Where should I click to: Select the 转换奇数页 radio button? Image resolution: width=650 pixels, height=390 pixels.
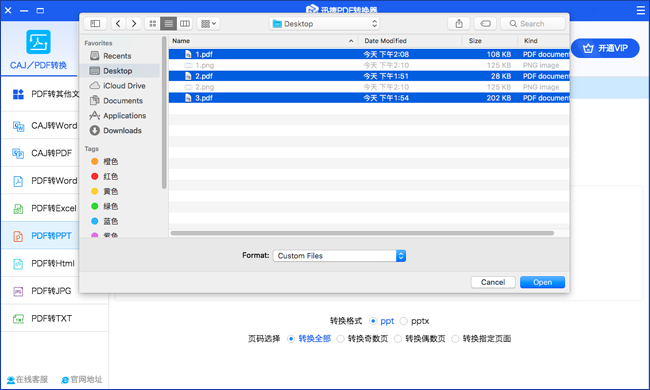click(x=340, y=339)
